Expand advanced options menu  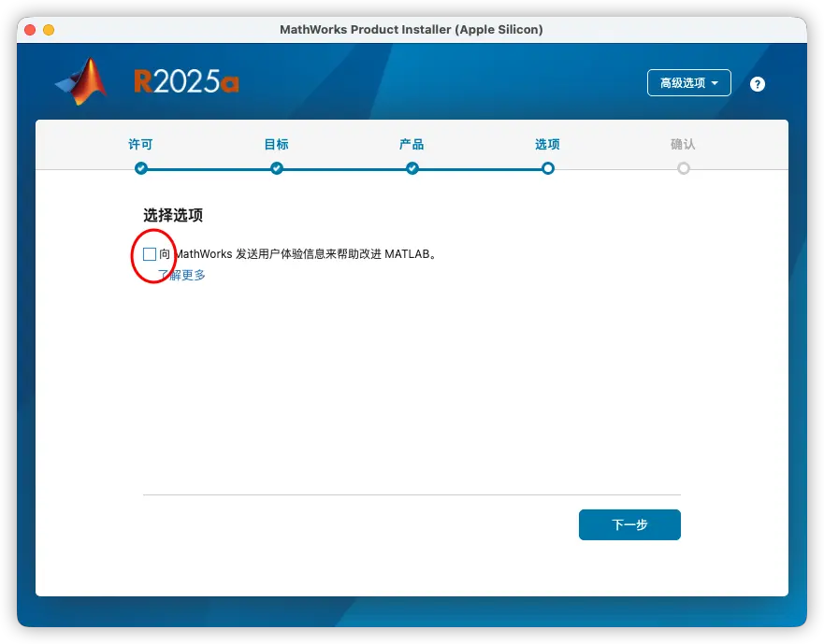click(x=688, y=82)
